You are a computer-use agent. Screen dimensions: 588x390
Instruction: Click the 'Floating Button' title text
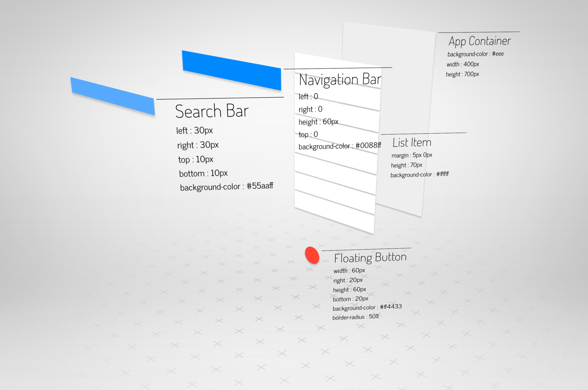pos(370,258)
